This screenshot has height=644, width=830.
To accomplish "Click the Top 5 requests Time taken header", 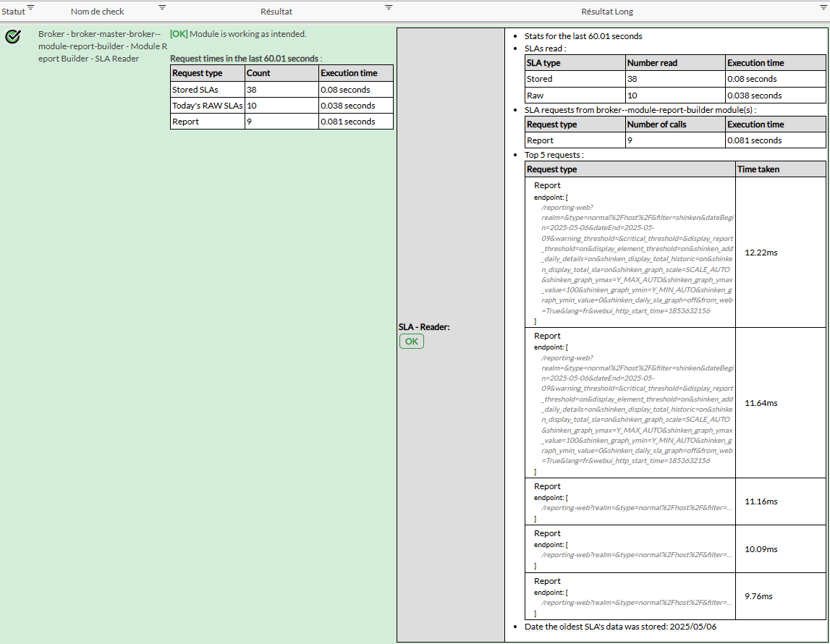I will point(758,169).
